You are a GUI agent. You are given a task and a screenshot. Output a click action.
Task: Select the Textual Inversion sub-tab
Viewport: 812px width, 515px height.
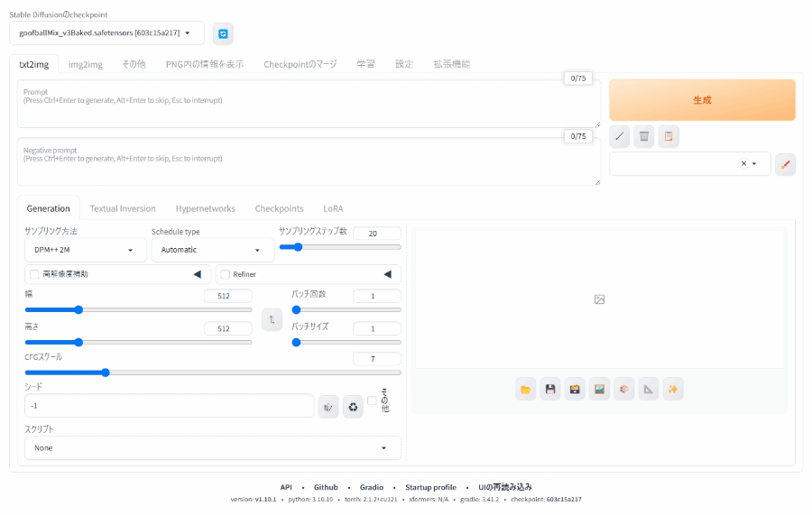tap(123, 208)
